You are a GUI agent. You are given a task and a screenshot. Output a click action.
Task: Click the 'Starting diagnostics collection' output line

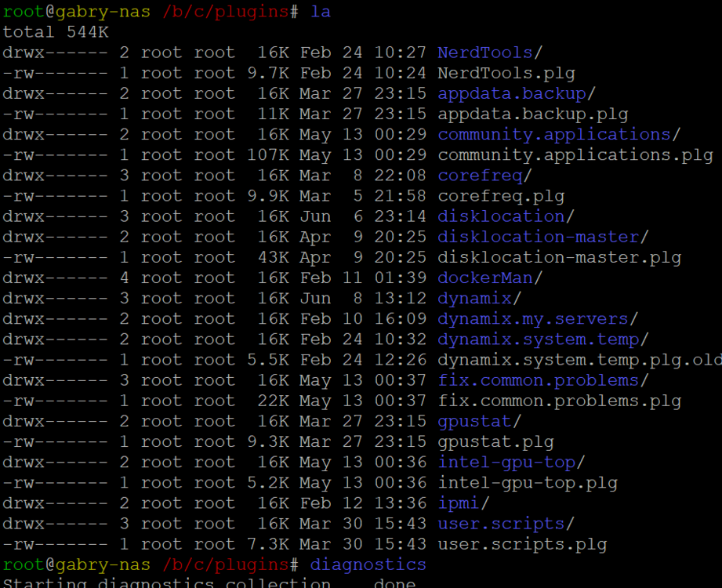coord(209,583)
